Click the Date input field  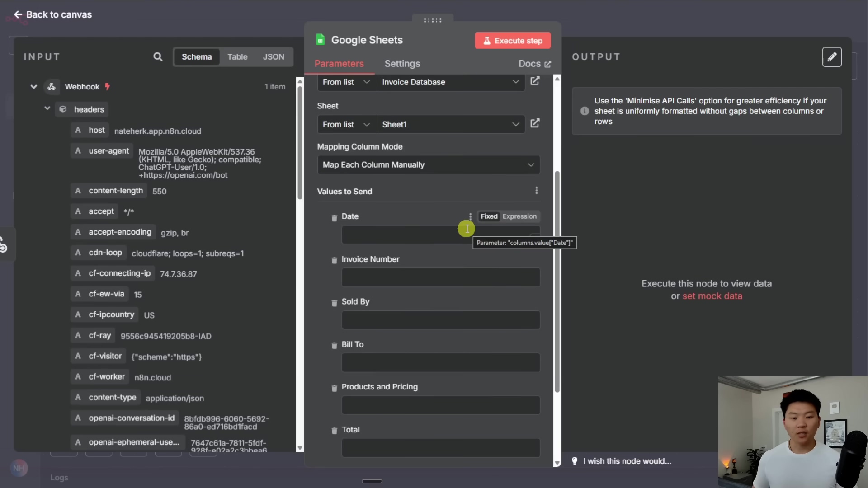pyautogui.click(x=441, y=235)
